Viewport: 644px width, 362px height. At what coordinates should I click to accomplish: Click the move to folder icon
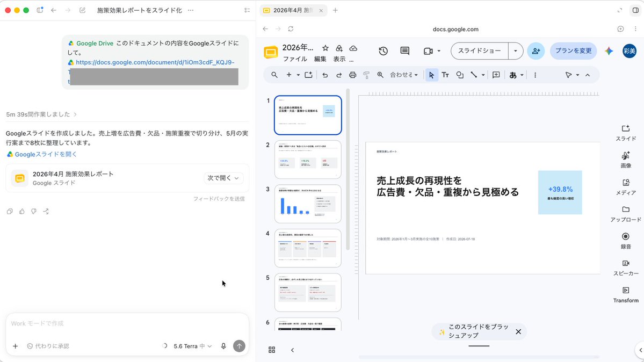(339, 48)
